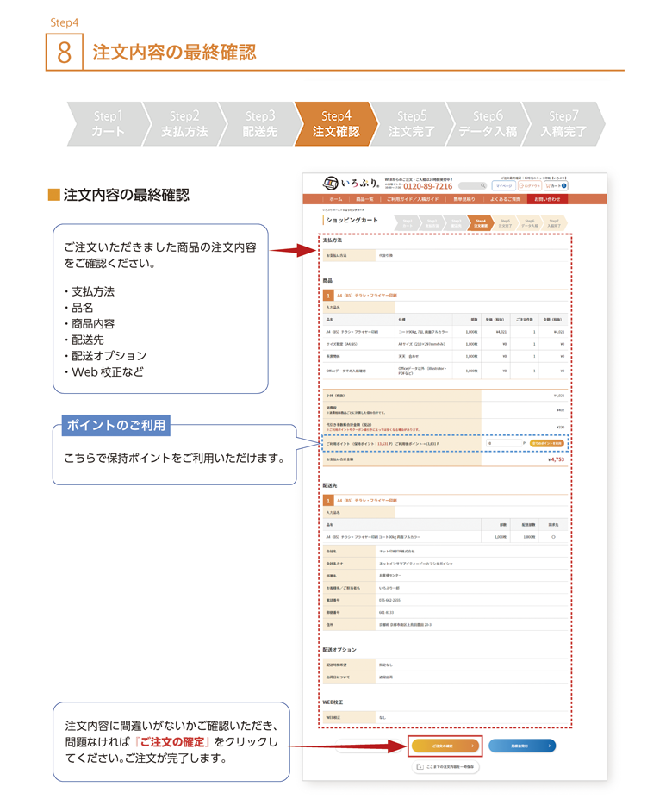Click the large Step1 カート step arrow
This screenshot has width=672, height=799.
click(107, 123)
